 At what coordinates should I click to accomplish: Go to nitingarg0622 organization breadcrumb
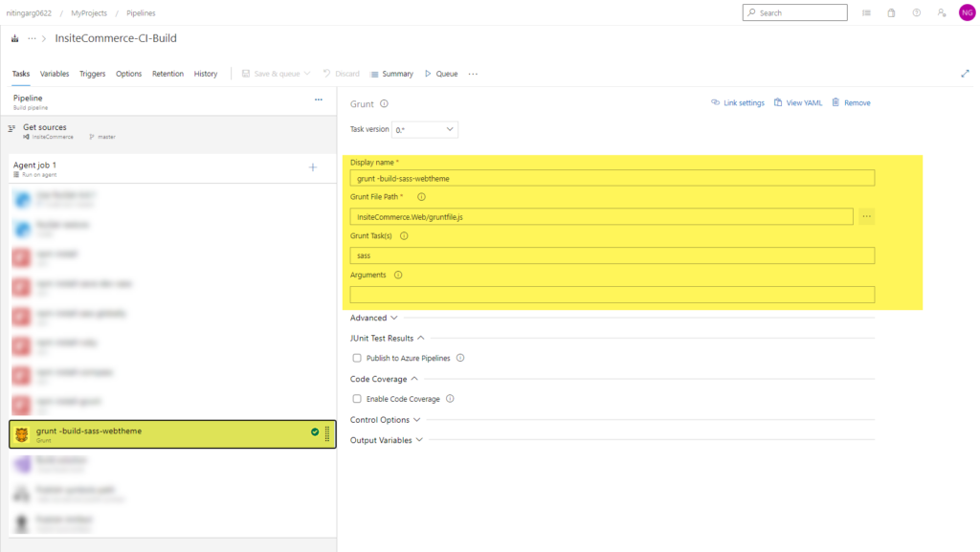coord(29,13)
